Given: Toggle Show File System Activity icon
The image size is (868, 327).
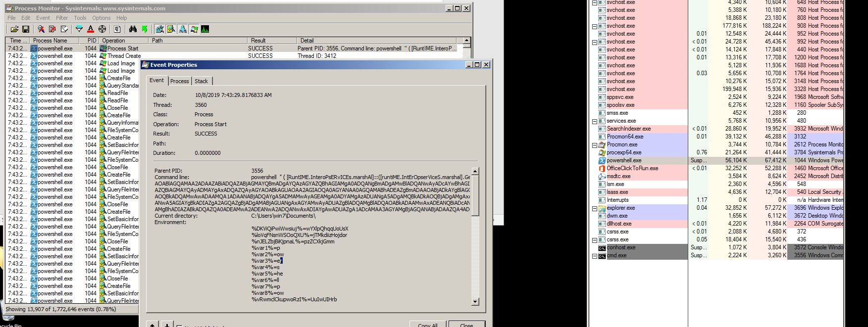Looking at the screenshot, I should tap(171, 29).
